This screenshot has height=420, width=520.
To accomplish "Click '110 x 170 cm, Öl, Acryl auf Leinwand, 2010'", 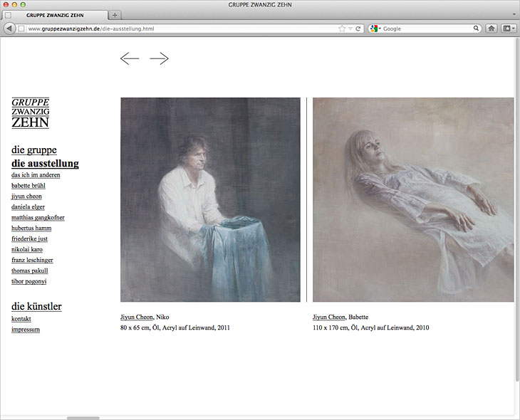I will coord(370,328).
